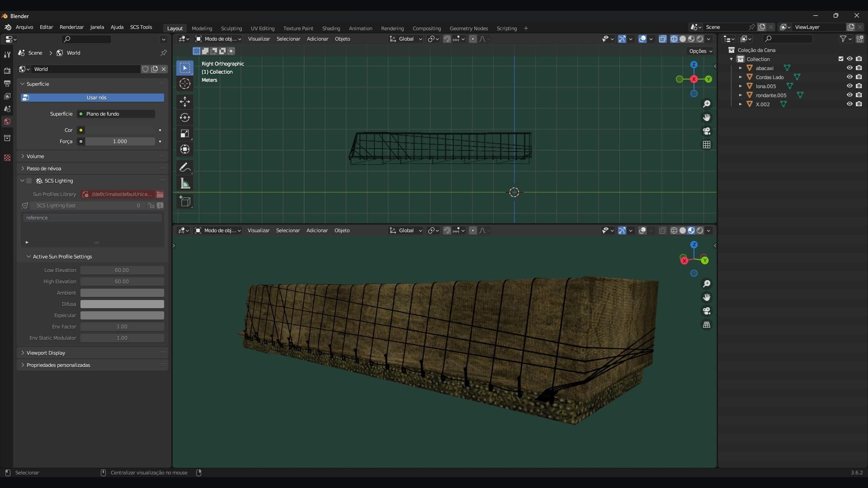This screenshot has height=488, width=868.
Task: Select the Scale tool
Action: pyautogui.click(x=185, y=133)
